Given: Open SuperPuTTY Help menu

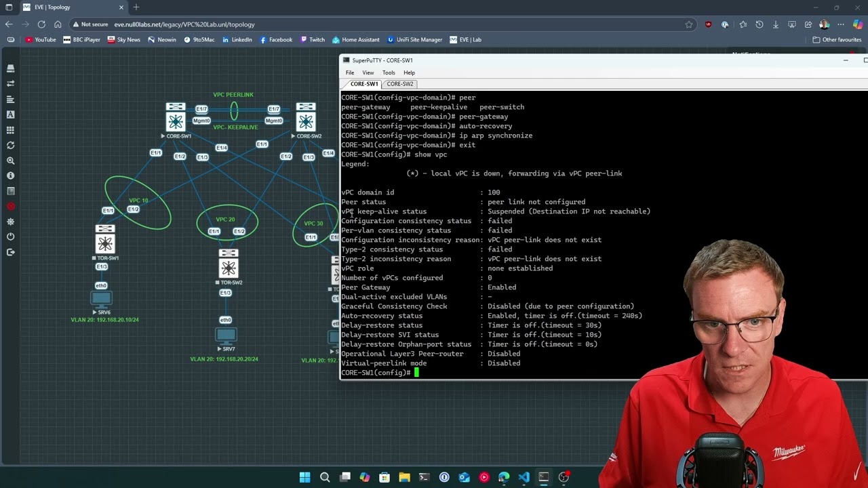Looking at the screenshot, I should 409,73.
